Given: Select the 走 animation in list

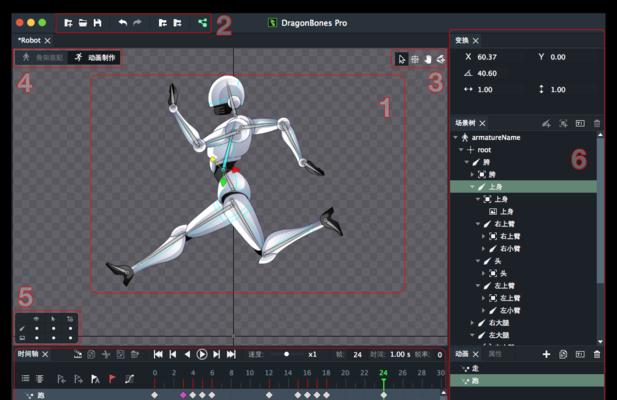Looking at the screenshot, I should (x=527, y=369).
